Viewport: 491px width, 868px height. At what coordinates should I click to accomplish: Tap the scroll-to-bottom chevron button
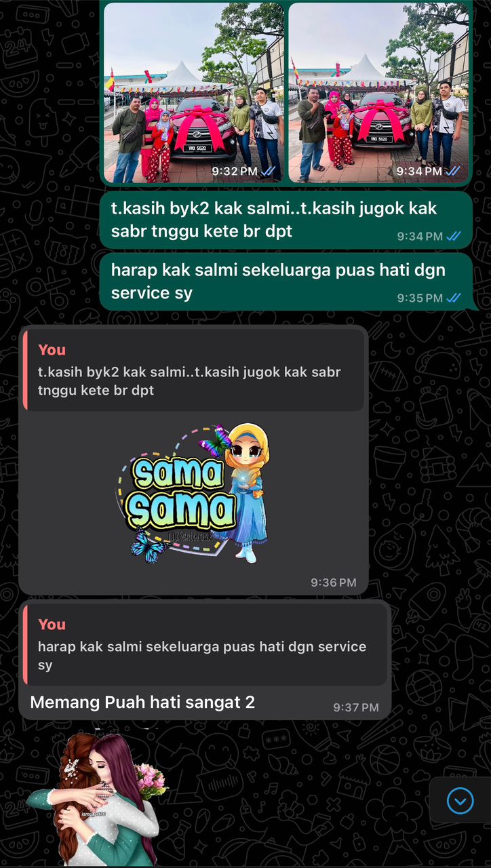click(x=460, y=802)
